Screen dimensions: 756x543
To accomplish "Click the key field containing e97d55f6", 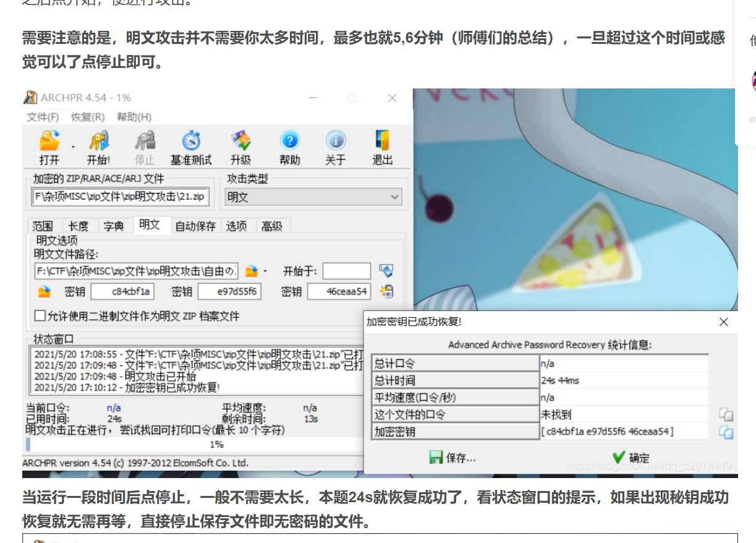I will [229, 291].
